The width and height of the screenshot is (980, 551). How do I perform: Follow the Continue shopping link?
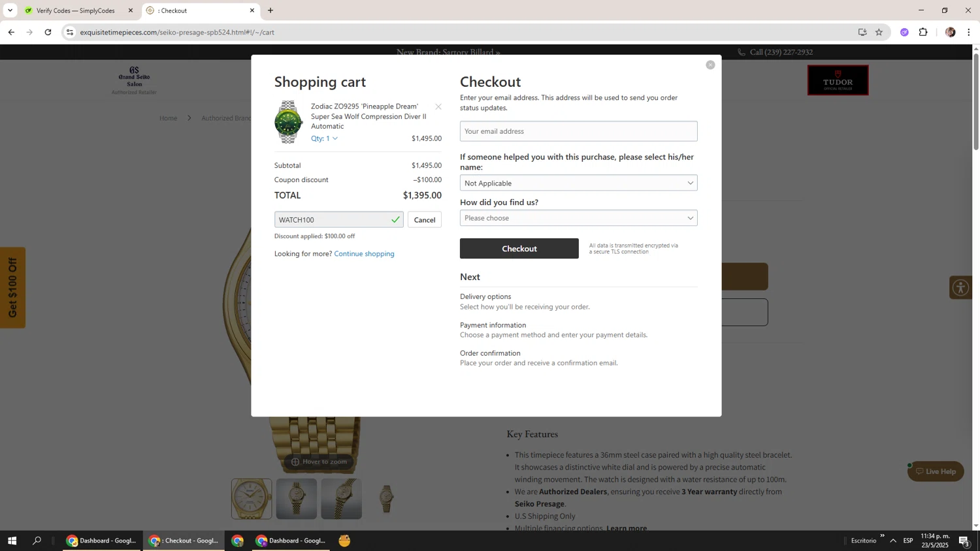point(364,254)
